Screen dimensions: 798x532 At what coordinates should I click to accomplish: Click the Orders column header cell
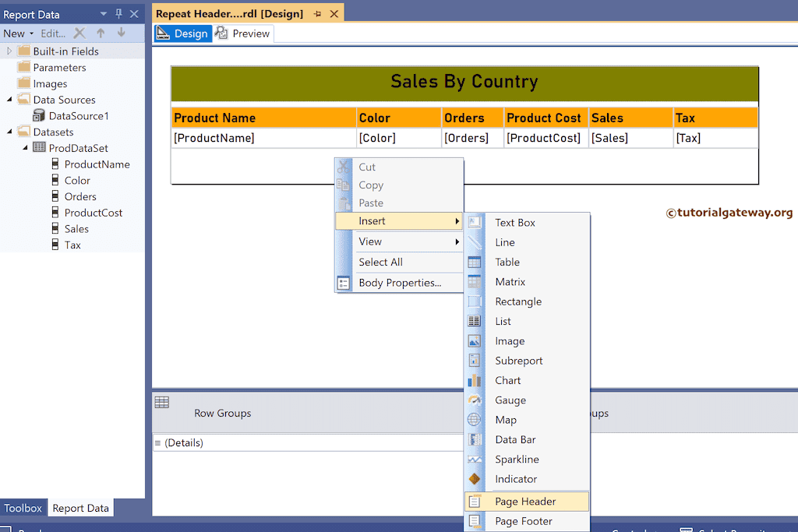[473, 118]
